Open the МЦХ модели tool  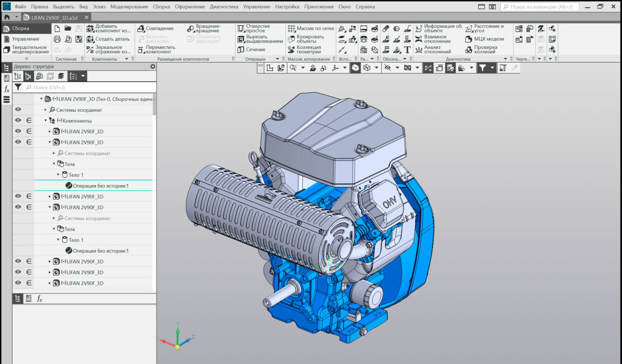pyautogui.click(x=484, y=39)
